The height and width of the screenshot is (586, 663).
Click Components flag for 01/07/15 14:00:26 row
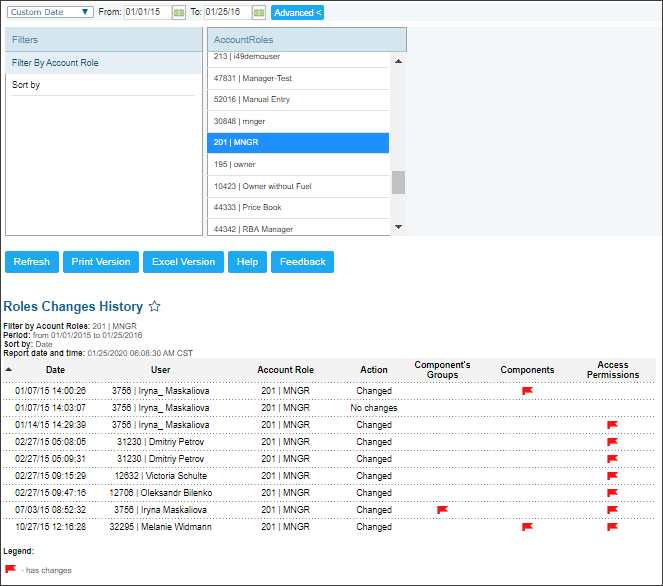pos(527,391)
